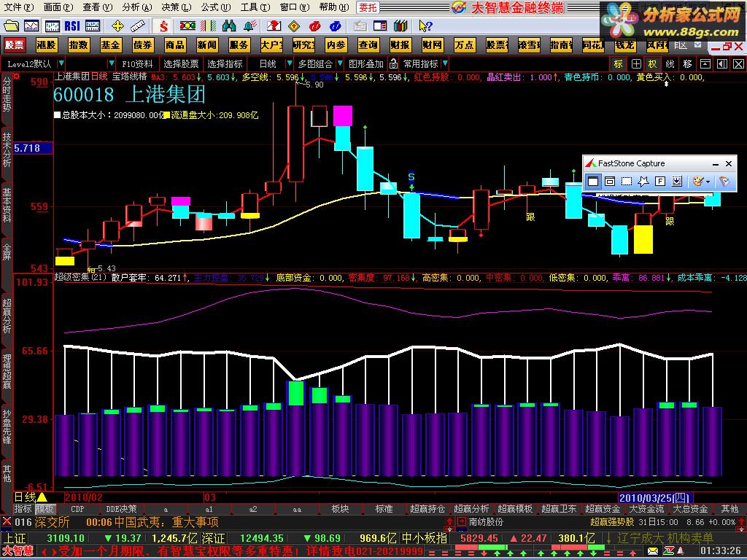
Task: Switch to the 超赢分析 side tab
Action: (7, 316)
